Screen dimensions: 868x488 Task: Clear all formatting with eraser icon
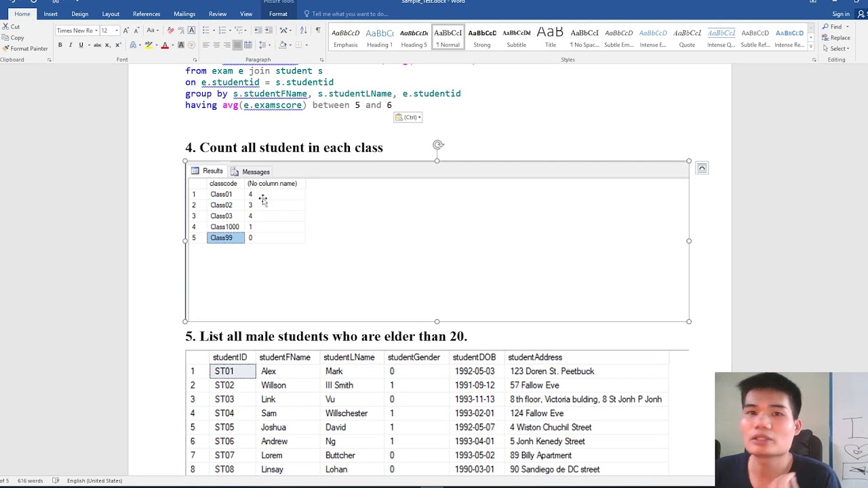click(x=170, y=30)
